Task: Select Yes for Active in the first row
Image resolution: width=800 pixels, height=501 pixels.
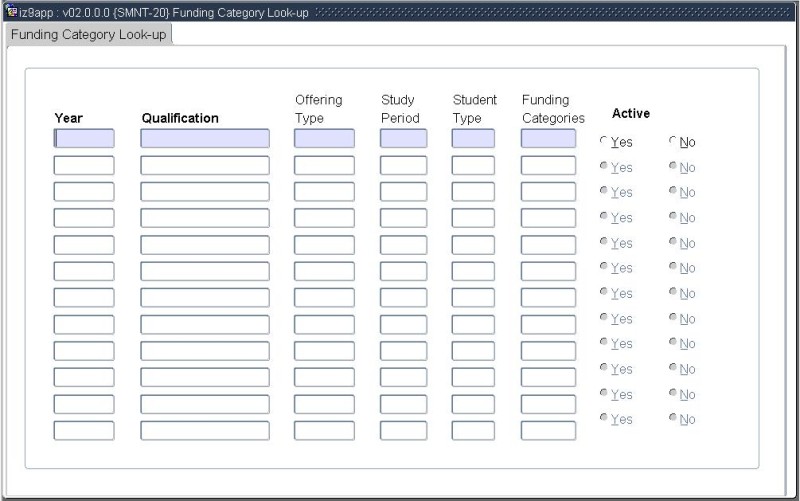Action: coord(603,142)
